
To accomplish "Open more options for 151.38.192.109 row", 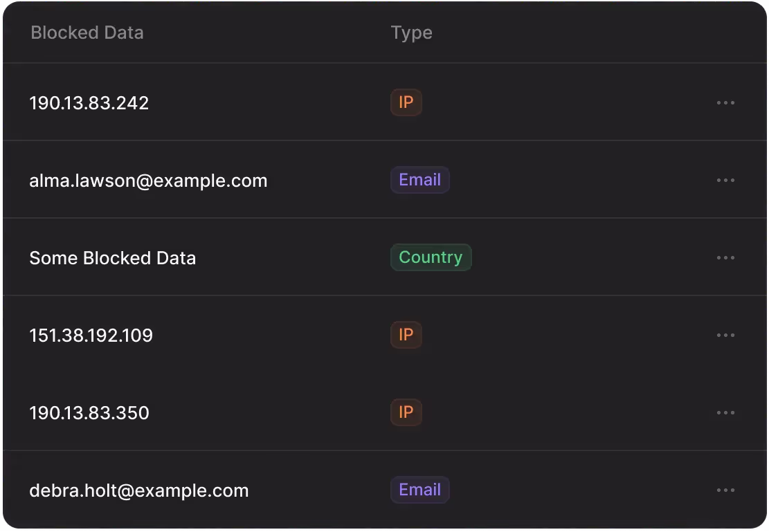I will click(x=725, y=336).
